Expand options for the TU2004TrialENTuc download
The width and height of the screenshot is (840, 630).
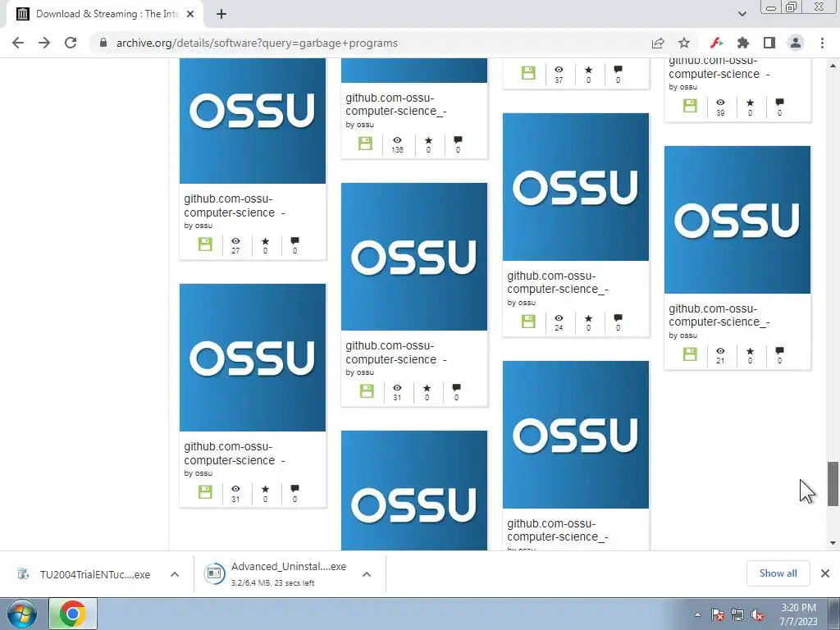[x=174, y=574]
